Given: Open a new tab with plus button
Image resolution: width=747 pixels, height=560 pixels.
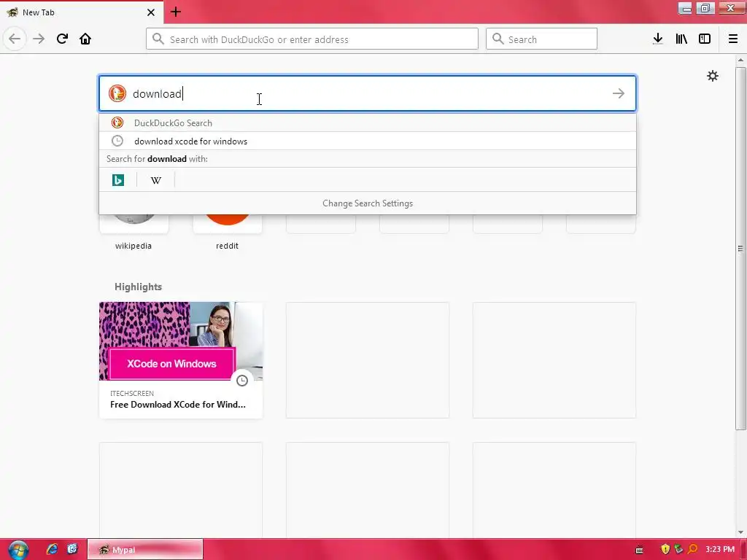Looking at the screenshot, I should [x=176, y=12].
